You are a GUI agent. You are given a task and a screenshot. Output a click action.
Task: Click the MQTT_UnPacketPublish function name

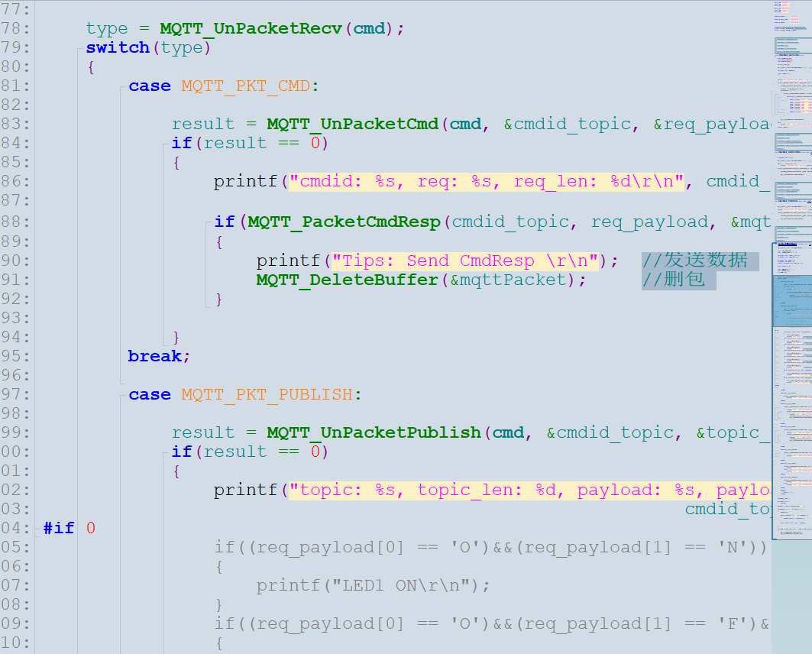tap(374, 433)
